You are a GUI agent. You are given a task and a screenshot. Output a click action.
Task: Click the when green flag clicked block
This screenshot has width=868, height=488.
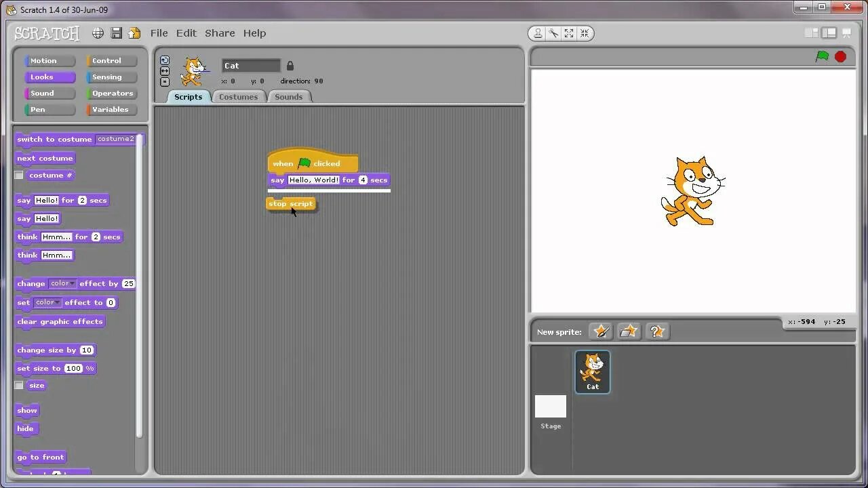[x=313, y=163]
